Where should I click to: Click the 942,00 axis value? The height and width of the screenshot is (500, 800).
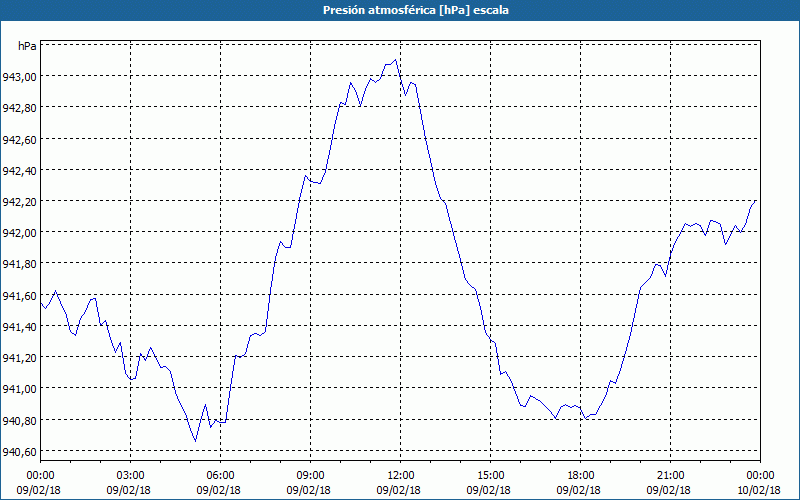click(19, 233)
